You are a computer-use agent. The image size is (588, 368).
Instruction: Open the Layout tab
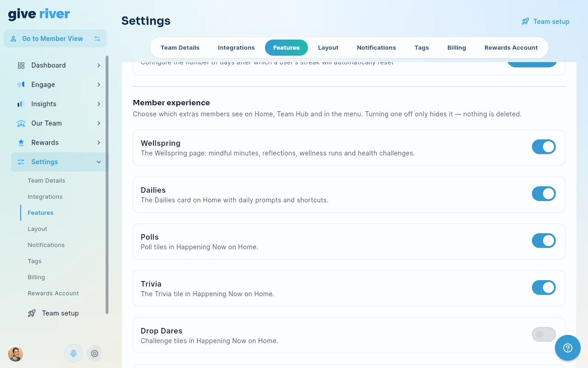click(328, 47)
